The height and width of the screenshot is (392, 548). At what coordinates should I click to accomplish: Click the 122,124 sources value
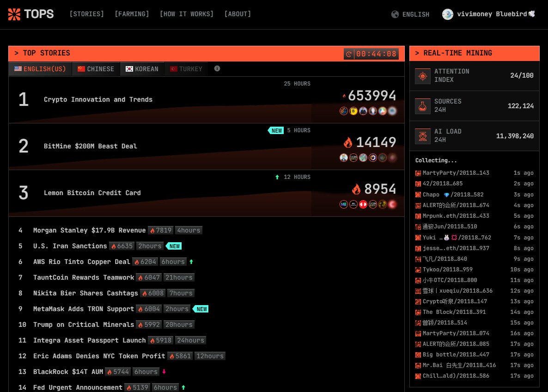[521, 106]
